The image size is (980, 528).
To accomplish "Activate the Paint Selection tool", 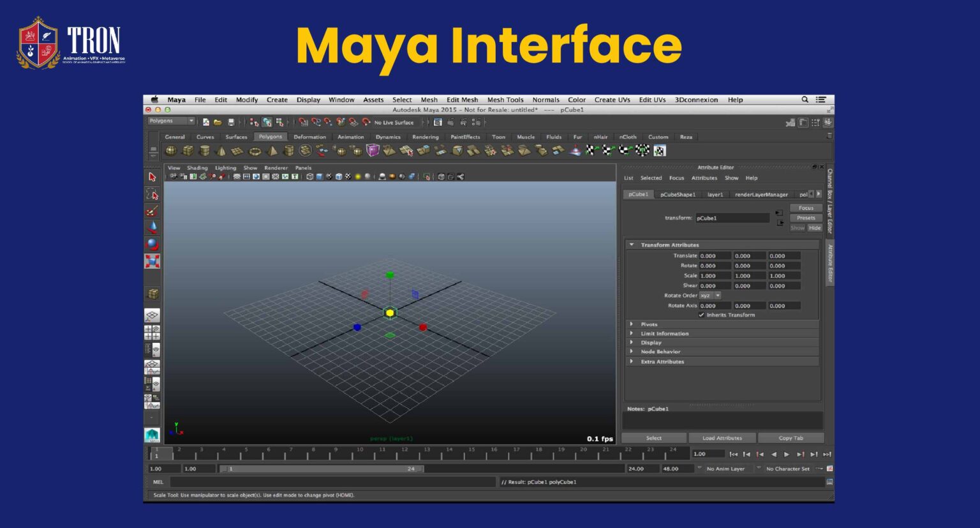I will coord(153,209).
